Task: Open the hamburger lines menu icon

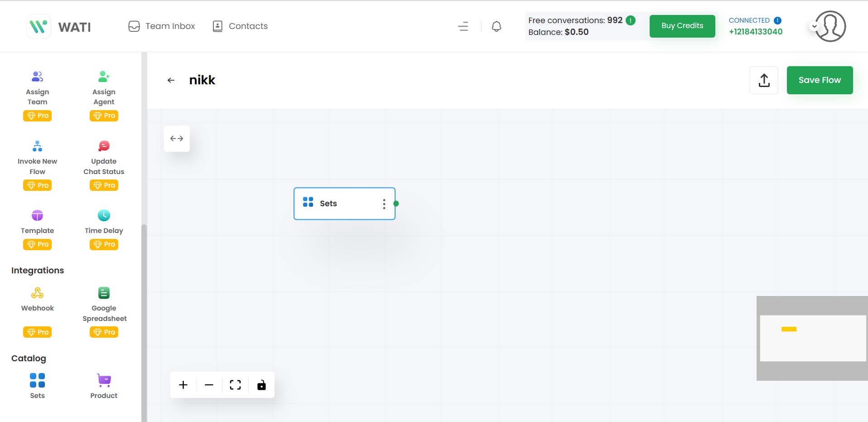Action: (x=463, y=26)
